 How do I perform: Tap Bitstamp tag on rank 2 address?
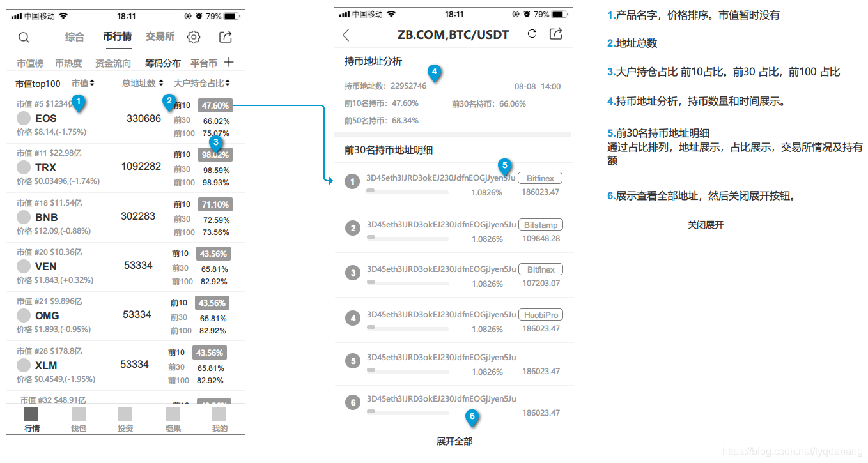[x=540, y=225]
